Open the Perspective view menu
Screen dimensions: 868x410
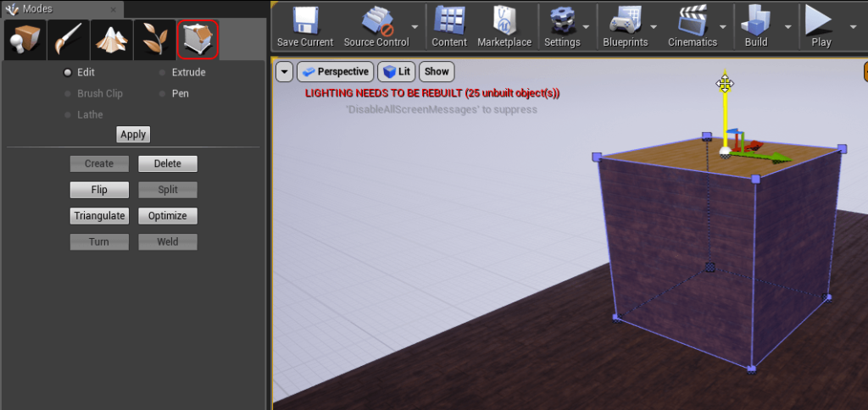coord(335,72)
